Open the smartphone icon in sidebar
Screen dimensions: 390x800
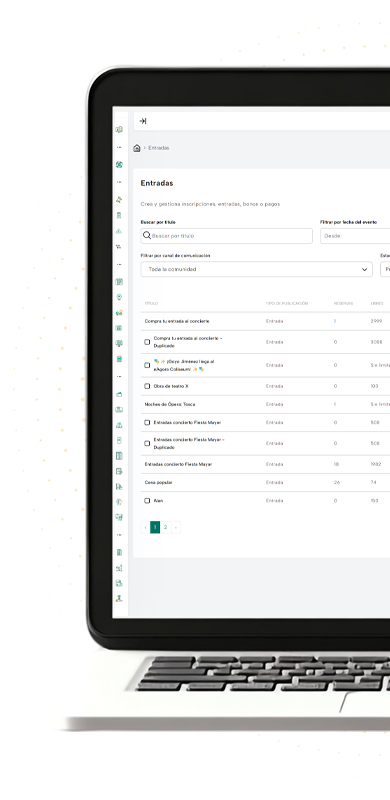(119, 440)
